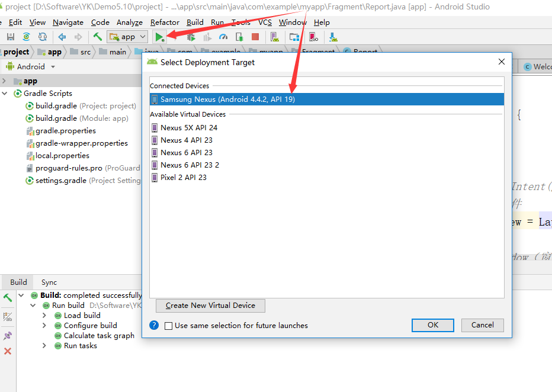Open the Device File Explorer icon
The image size is (552, 392).
point(313,37)
